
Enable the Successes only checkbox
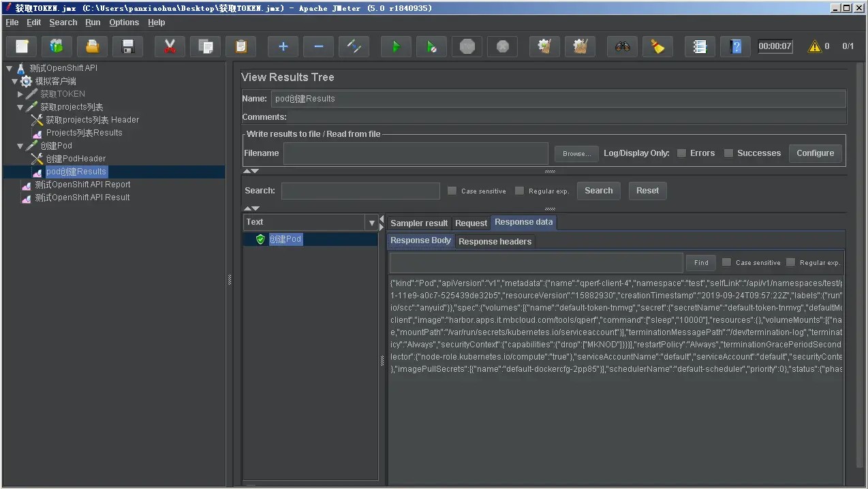coord(728,153)
